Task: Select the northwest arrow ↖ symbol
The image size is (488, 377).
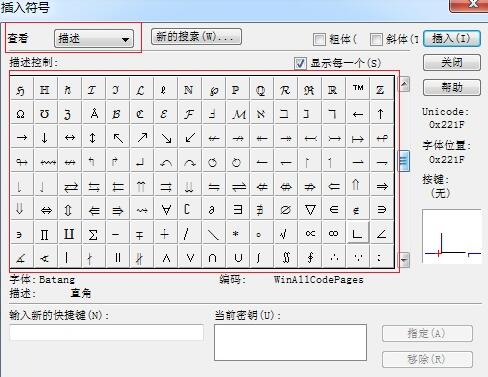Action: (118, 137)
